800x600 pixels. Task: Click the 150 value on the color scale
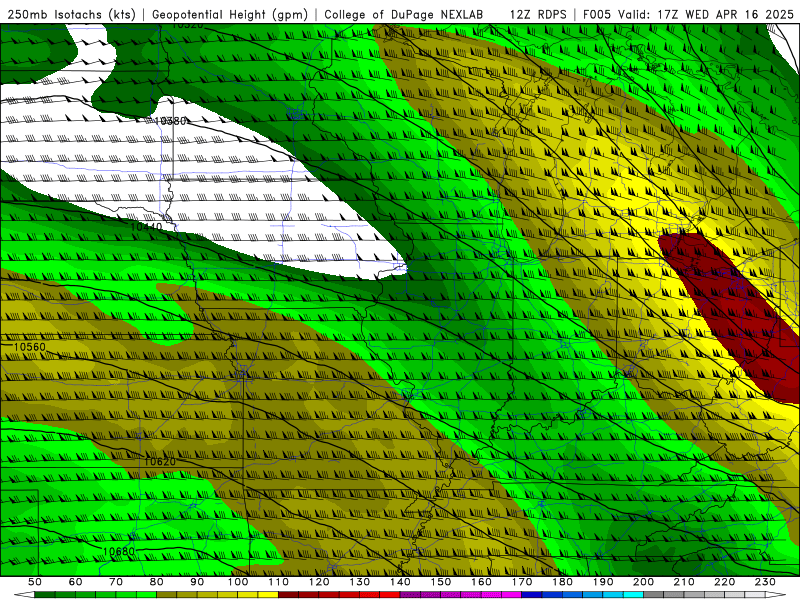point(441,582)
